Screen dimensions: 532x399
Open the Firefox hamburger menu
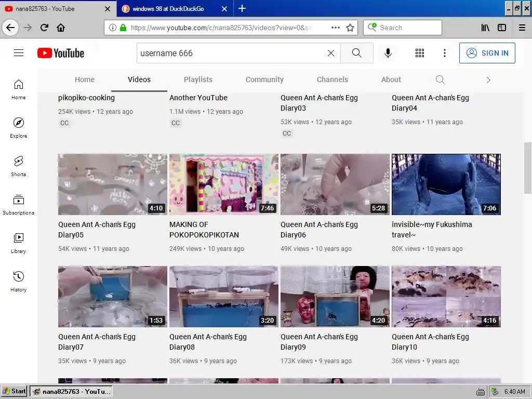522,28
